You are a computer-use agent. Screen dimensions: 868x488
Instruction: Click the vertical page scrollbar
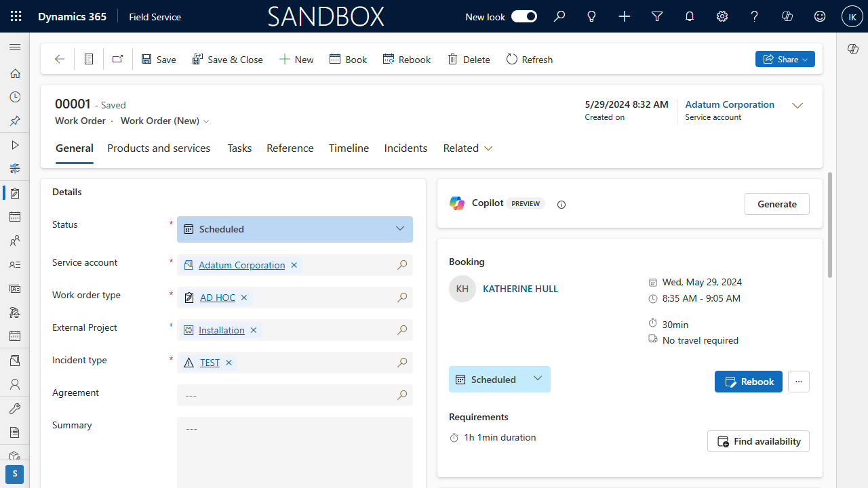830,225
